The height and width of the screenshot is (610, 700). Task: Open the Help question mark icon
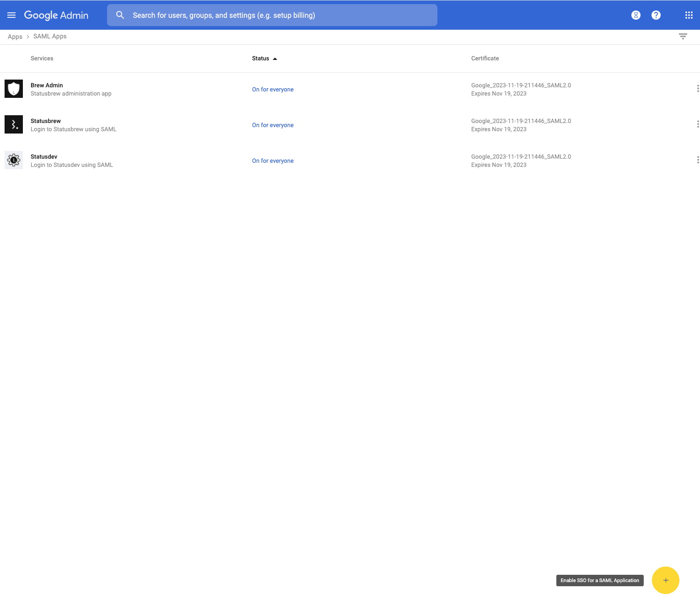[x=656, y=15]
